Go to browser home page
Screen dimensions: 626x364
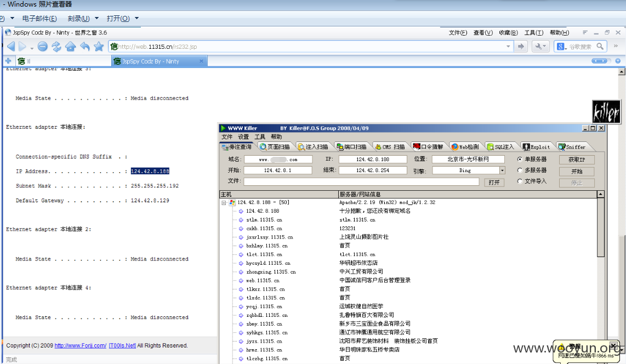(x=70, y=47)
